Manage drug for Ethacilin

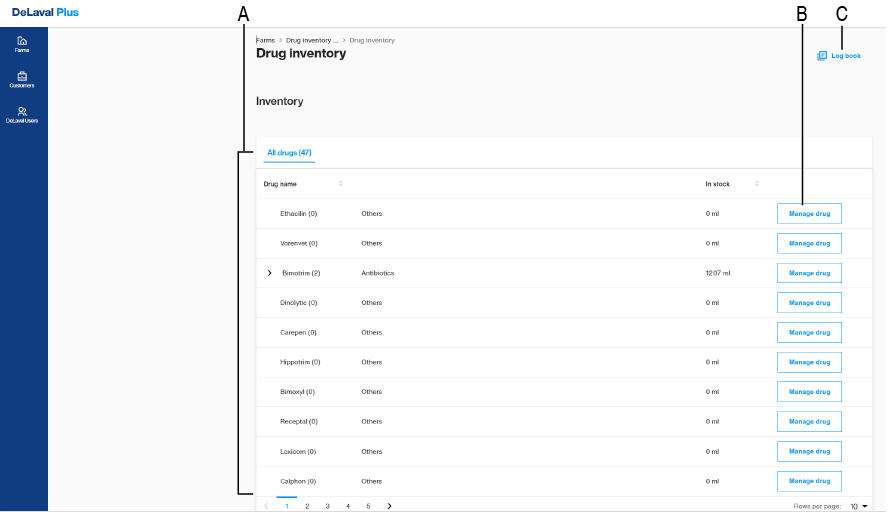pyautogui.click(x=809, y=213)
